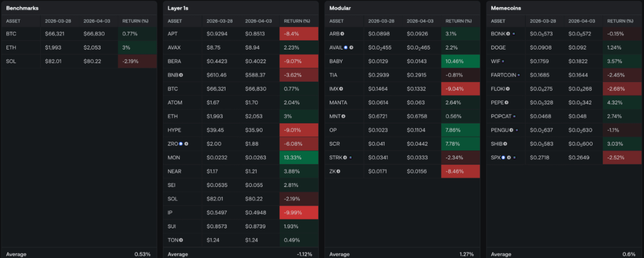Click the chain icon beside IMX

click(341, 89)
